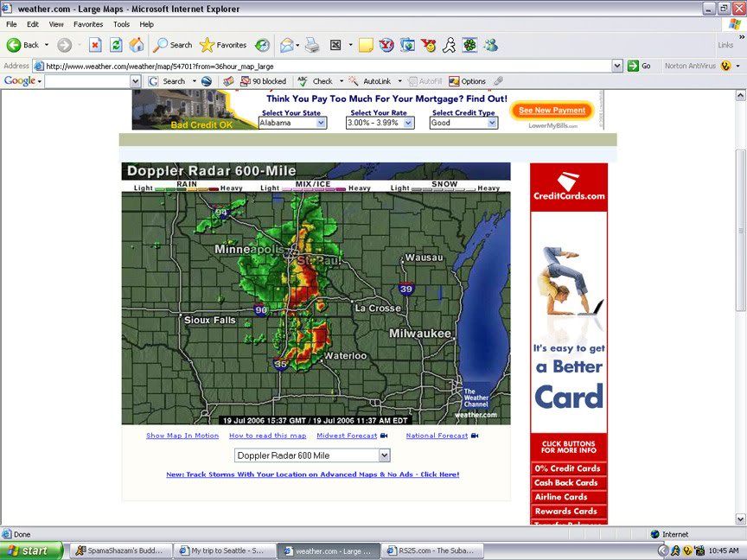This screenshot has height=560, width=747.
Task: Open History clock icon
Action: coord(262,45)
